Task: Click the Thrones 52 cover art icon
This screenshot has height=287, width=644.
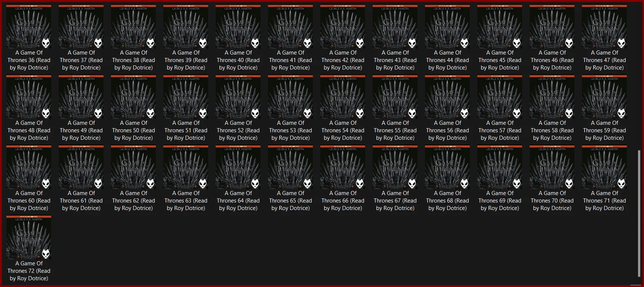Action: click(x=238, y=97)
